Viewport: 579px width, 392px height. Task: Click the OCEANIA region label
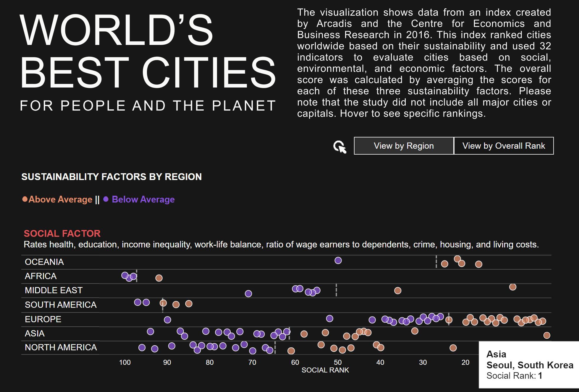[x=44, y=262]
